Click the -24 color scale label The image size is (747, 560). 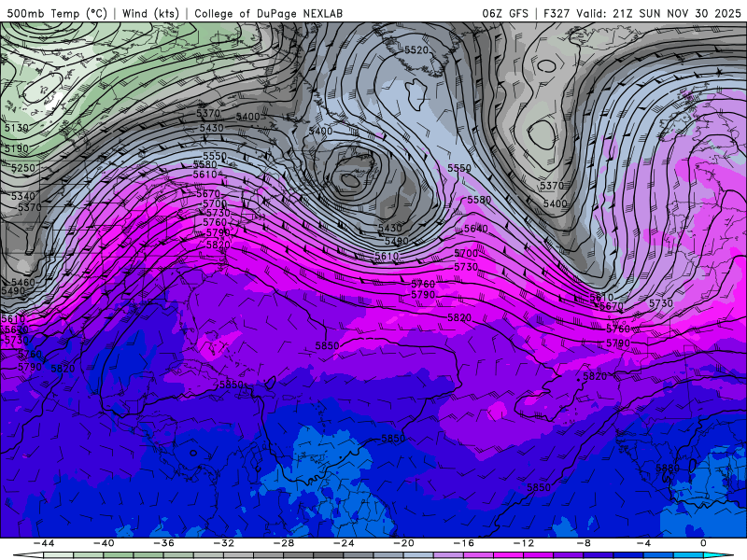(344, 543)
